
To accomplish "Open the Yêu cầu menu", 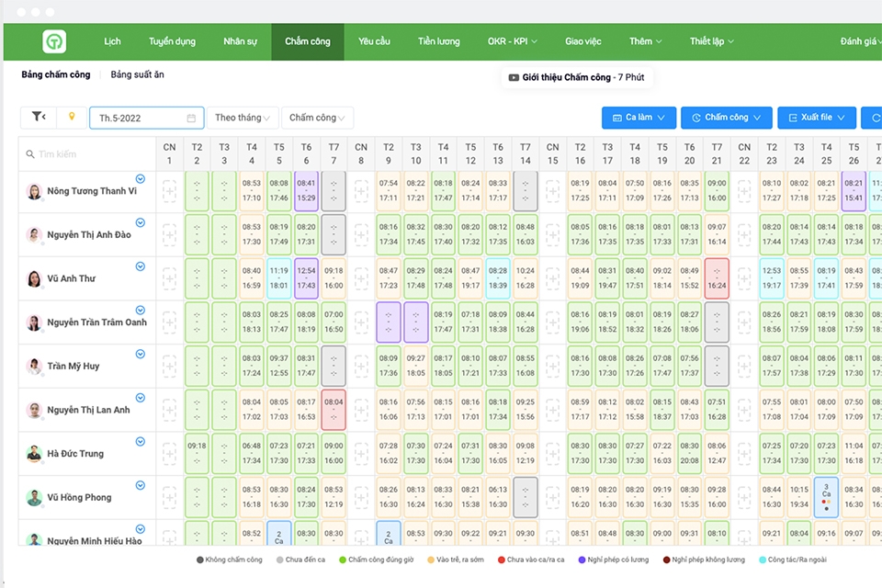I will (374, 41).
